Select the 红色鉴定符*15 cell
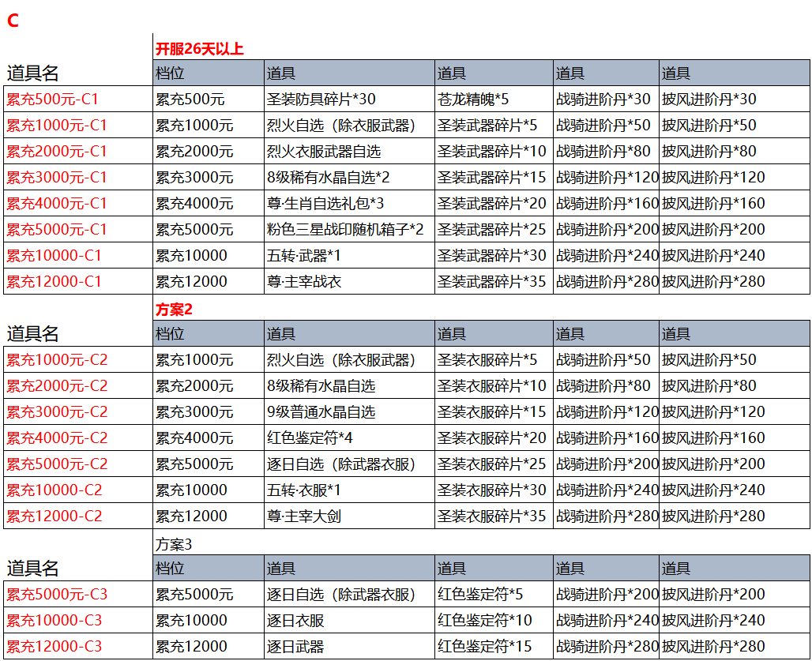This screenshot has width=812, height=661. [x=486, y=647]
